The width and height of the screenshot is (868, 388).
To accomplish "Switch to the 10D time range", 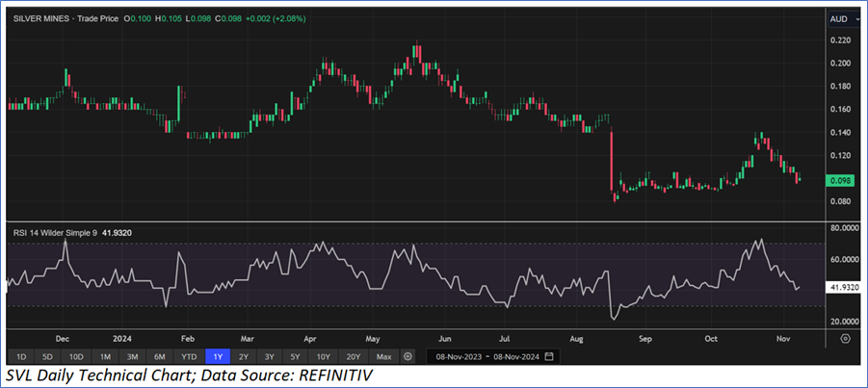I will [75, 356].
